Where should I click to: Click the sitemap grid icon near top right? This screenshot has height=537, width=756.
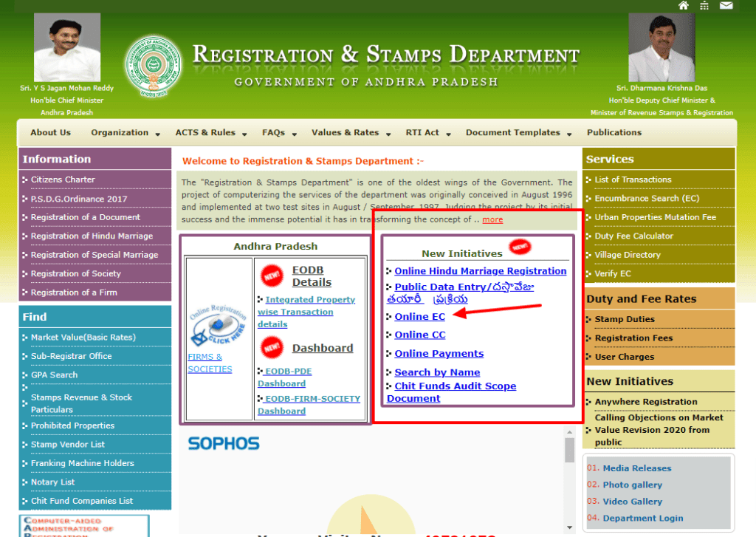[x=704, y=5]
